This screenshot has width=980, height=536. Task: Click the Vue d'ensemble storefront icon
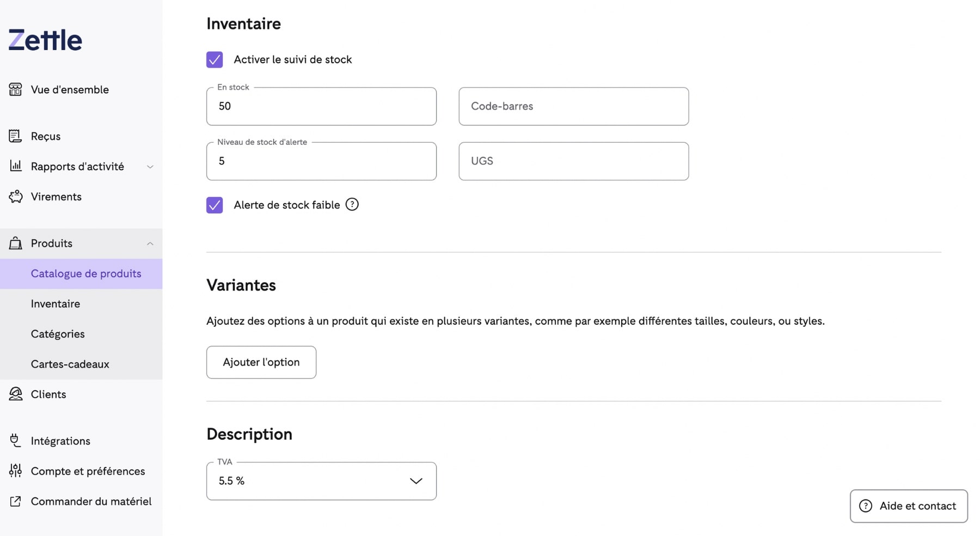point(15,89)
